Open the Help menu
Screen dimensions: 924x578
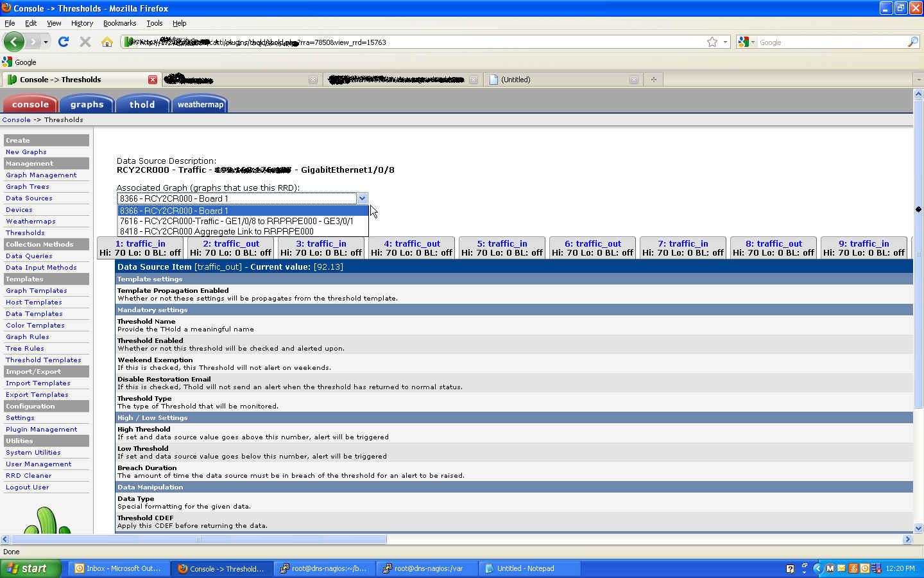click(x=180, y=23)
